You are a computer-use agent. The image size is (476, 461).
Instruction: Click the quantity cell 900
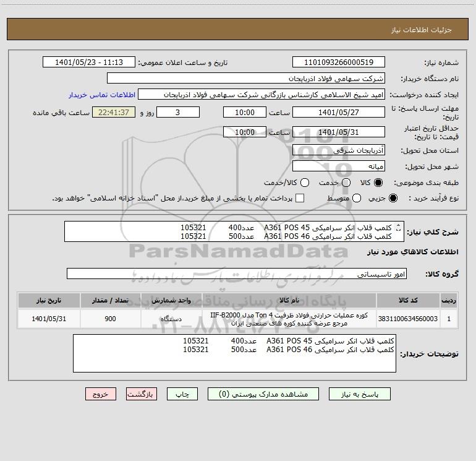coord(110,319)
